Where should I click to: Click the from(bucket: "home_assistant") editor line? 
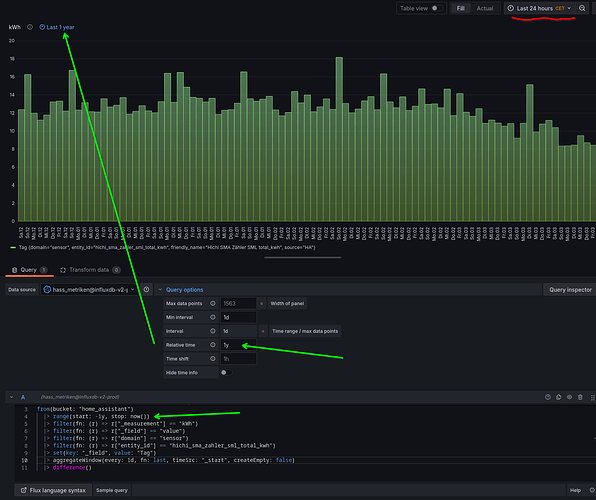coord(86,409)
